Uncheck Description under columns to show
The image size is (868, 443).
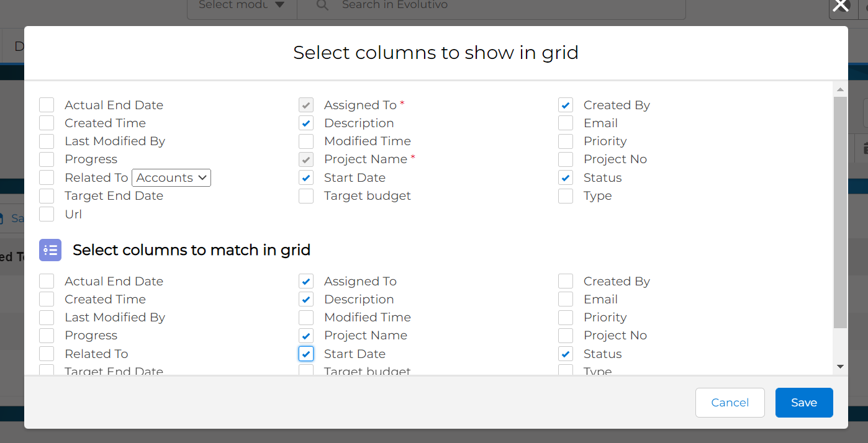(x=306, y=123)
